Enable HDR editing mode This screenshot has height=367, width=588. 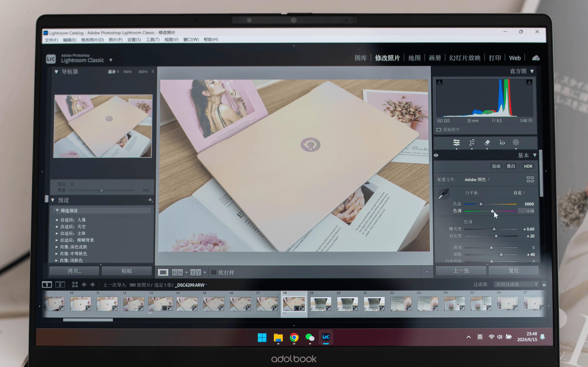click(528, 166)
